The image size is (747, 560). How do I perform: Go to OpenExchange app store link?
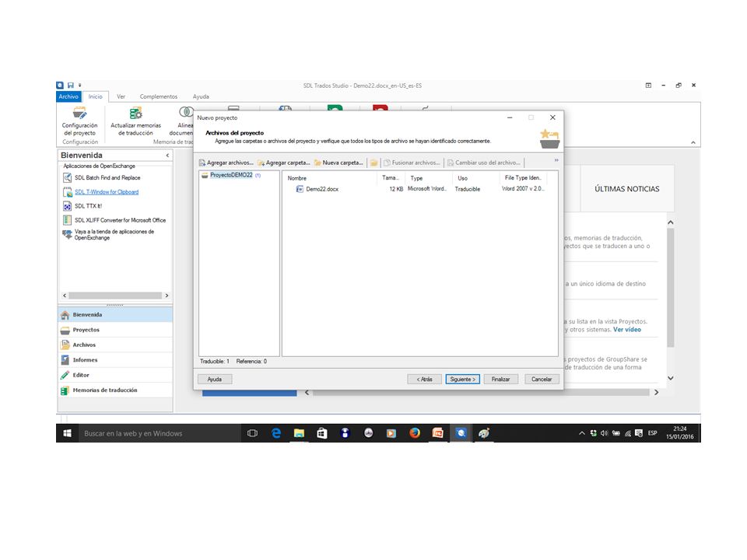114,234
